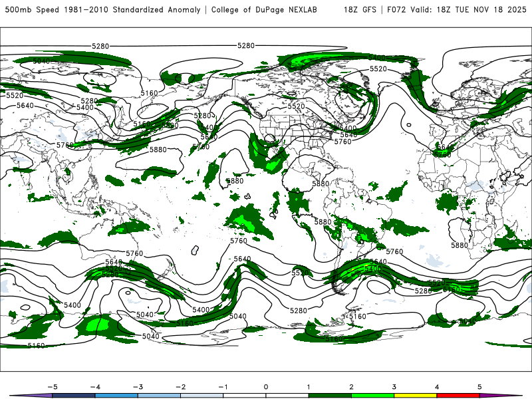Click the 5880 contour label in western Pacific
Image resolution: width=532 pixels, height=399 pixels.
click(x=158, y=149)
